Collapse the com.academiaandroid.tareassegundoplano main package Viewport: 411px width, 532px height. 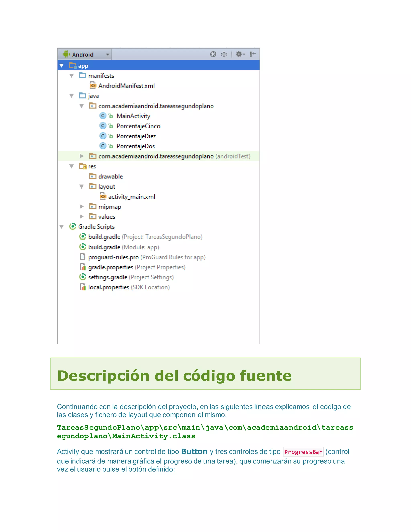coord(81,106)
